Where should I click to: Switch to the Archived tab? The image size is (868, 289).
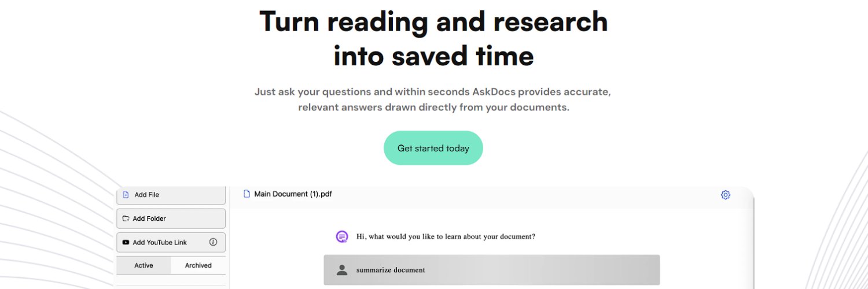point(198,265)
